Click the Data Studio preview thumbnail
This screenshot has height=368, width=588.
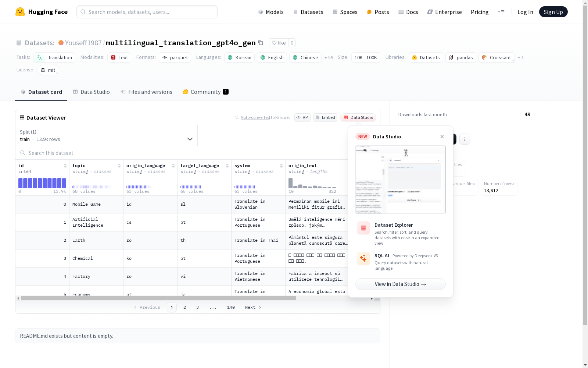[401, 180]
